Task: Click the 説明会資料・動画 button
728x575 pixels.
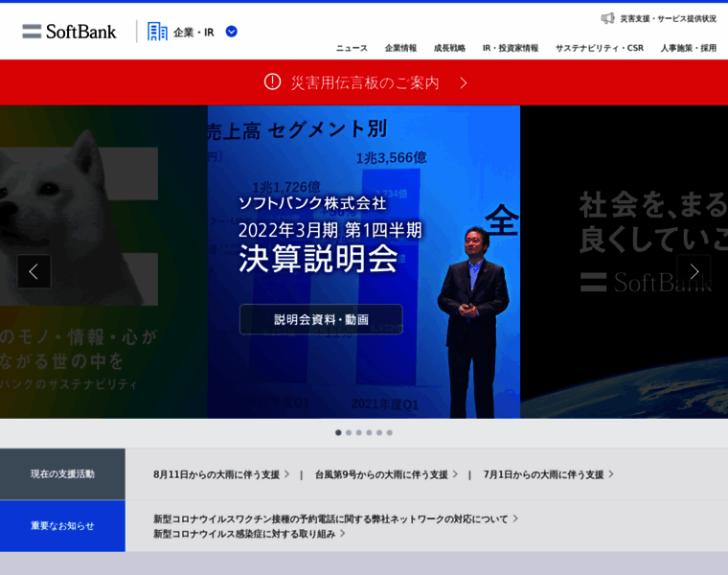Action: 321,319
